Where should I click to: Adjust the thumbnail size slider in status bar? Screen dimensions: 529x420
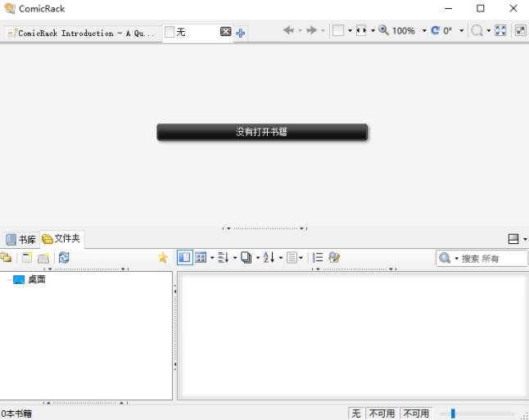point(453,413)
